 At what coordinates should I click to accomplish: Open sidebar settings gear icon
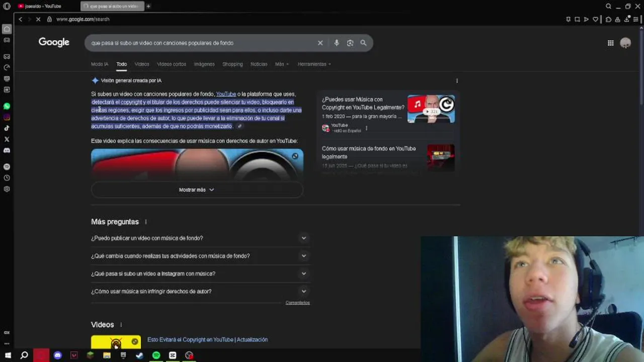click(7, 189)
